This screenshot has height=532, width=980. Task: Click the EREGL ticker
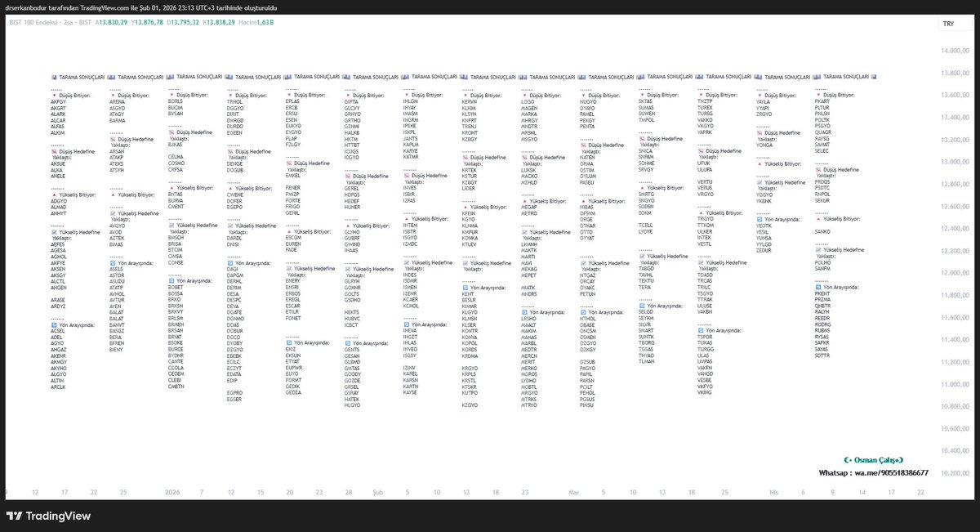pyautogui.click(x=294, y=299)
